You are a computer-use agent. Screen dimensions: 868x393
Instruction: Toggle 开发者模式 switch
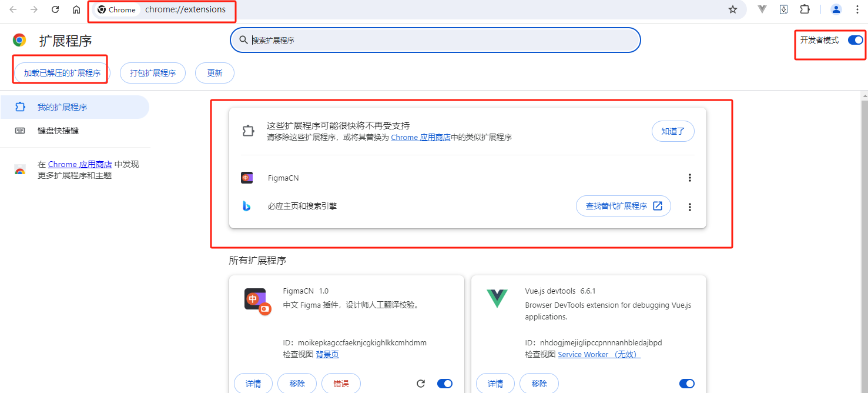click(x=855, y=40)
